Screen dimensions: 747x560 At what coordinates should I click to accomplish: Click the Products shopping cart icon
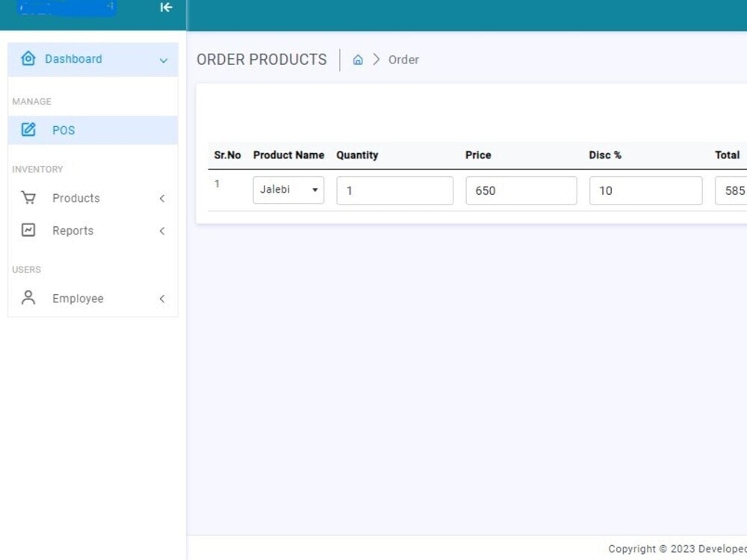point(28,198)
